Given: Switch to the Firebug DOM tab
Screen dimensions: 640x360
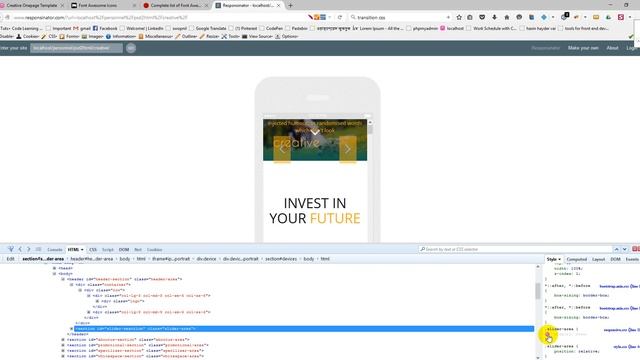Looking at the screenshot, I should click(x=124, y=249).
